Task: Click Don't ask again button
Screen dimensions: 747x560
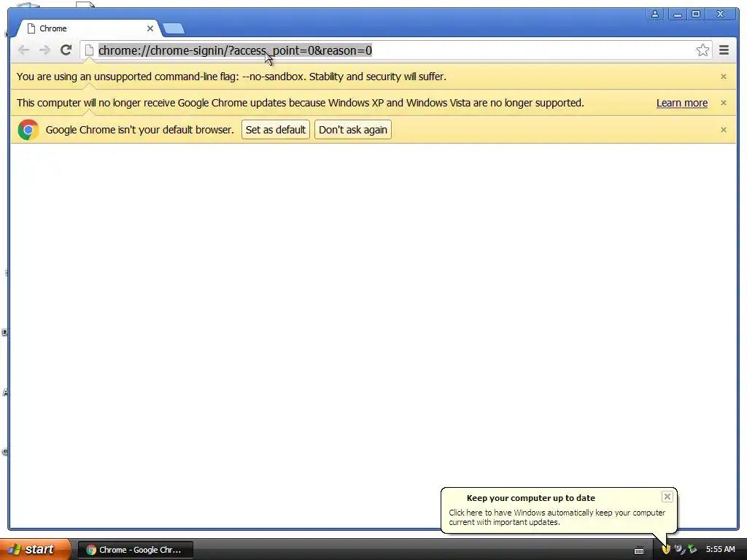Action: [x=353, y=130]
